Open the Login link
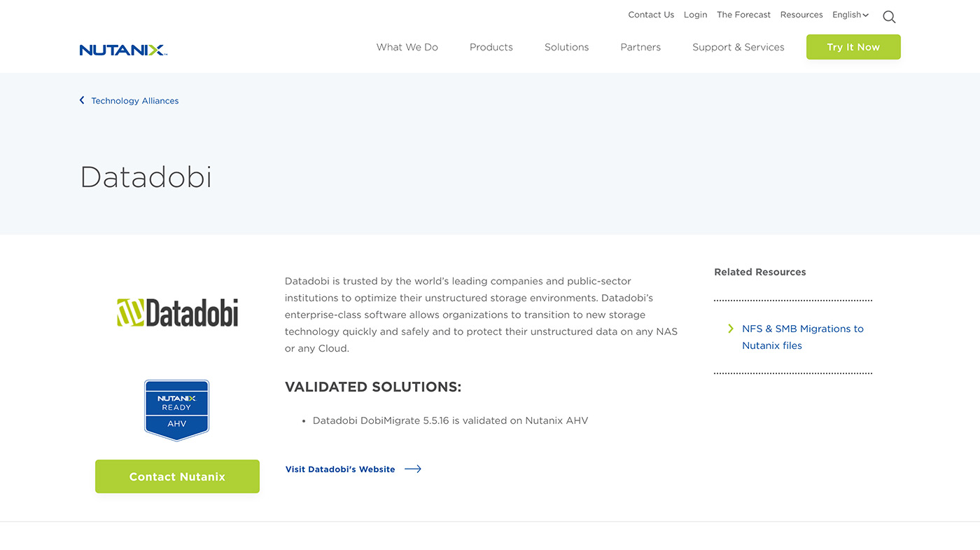The image size is (980, 550). point(695,15)
